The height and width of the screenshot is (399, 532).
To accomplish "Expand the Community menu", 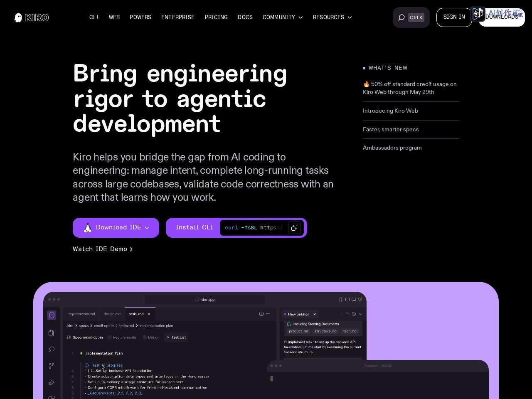I will point(283,17).
